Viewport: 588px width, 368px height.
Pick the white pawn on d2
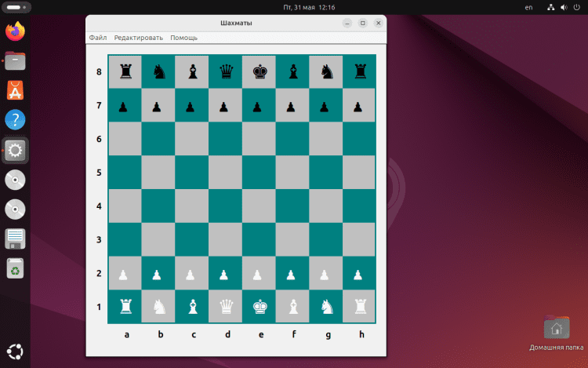223,275
